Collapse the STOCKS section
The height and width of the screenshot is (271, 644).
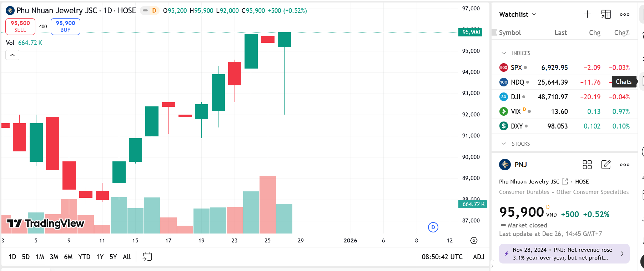(x=504, y=144)
